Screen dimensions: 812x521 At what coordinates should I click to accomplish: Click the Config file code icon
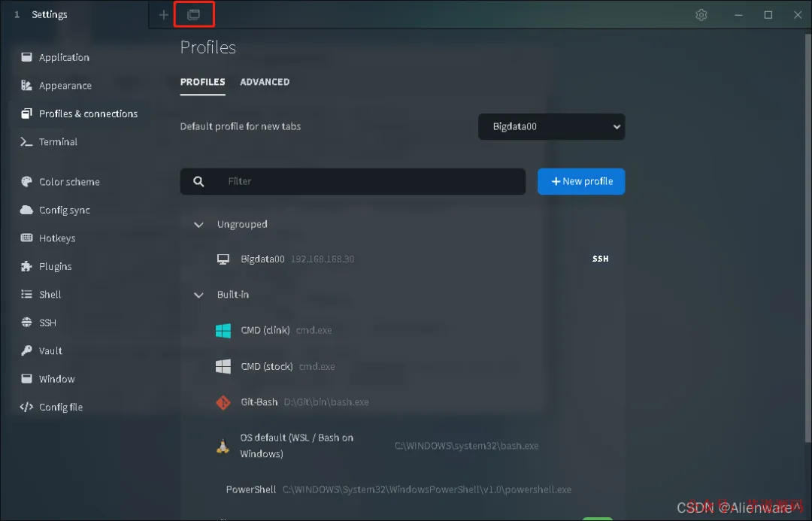click(x=26, y=407)
